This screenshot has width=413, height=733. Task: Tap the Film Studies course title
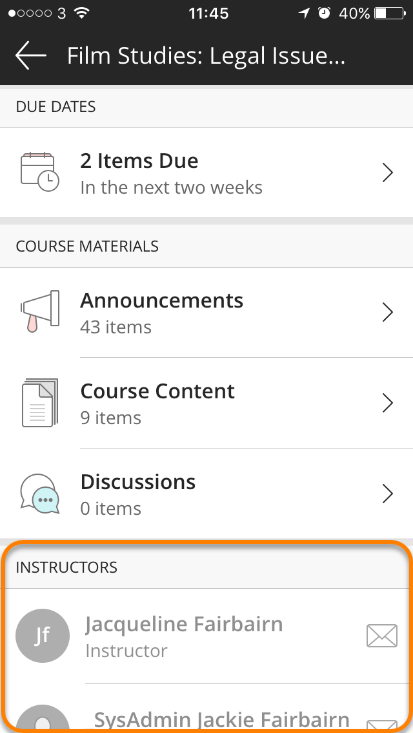click(x=206, y=56)
